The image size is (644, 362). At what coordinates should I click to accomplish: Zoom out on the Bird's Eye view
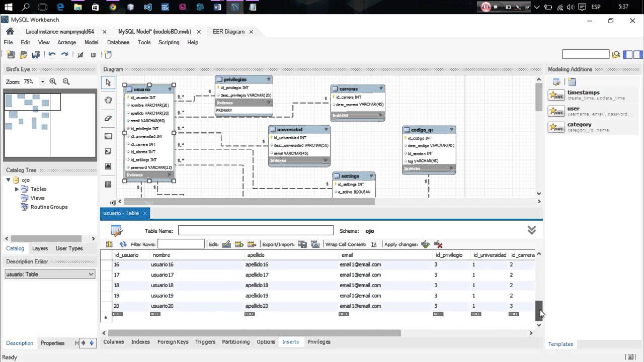coord(66,81)
